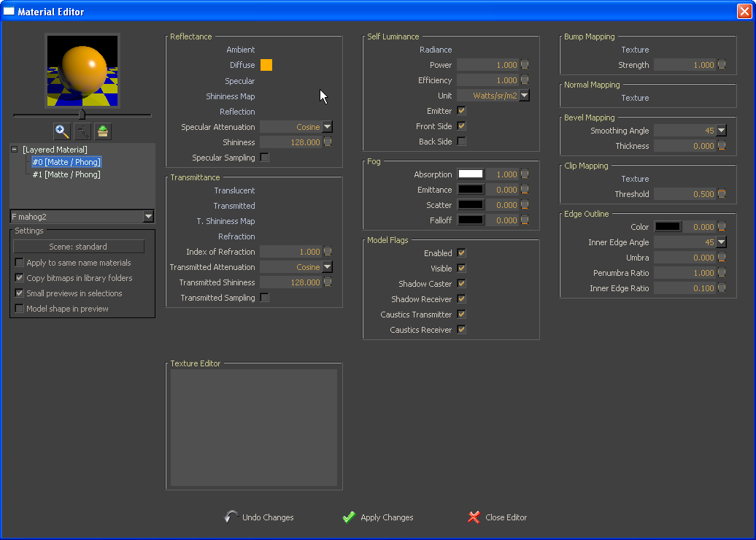756x540 pixels.
Task: Click the green Apply Changes checkmark icon
Action: 349,517
